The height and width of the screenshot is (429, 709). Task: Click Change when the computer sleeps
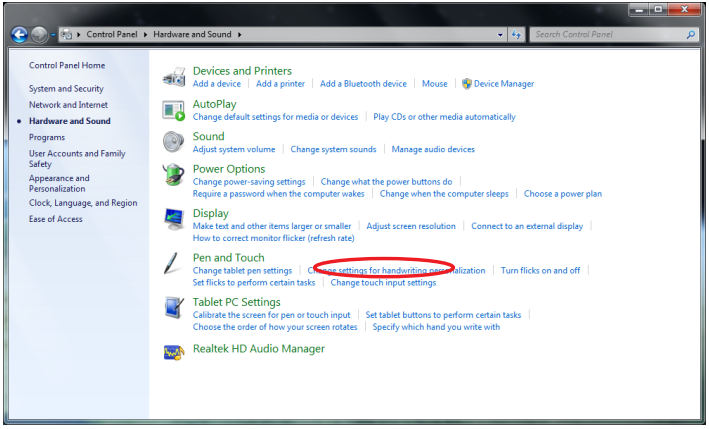coord(444,194)
